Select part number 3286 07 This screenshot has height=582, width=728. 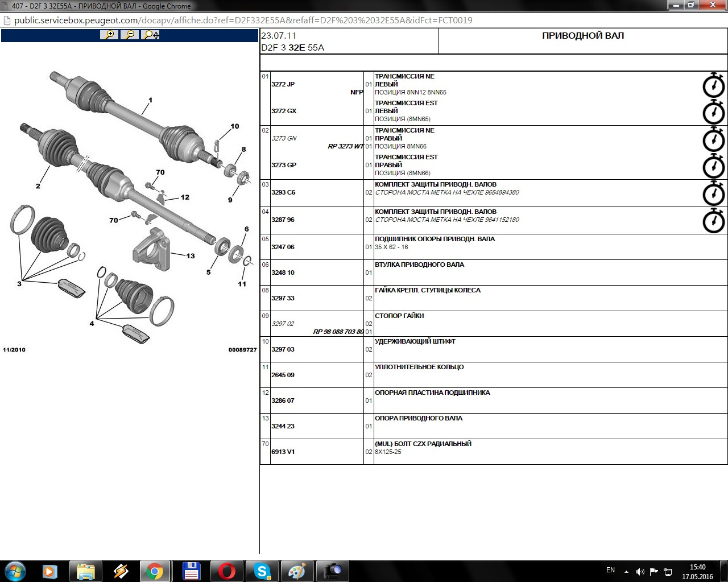pyautogui.click(x=283, y=401)
